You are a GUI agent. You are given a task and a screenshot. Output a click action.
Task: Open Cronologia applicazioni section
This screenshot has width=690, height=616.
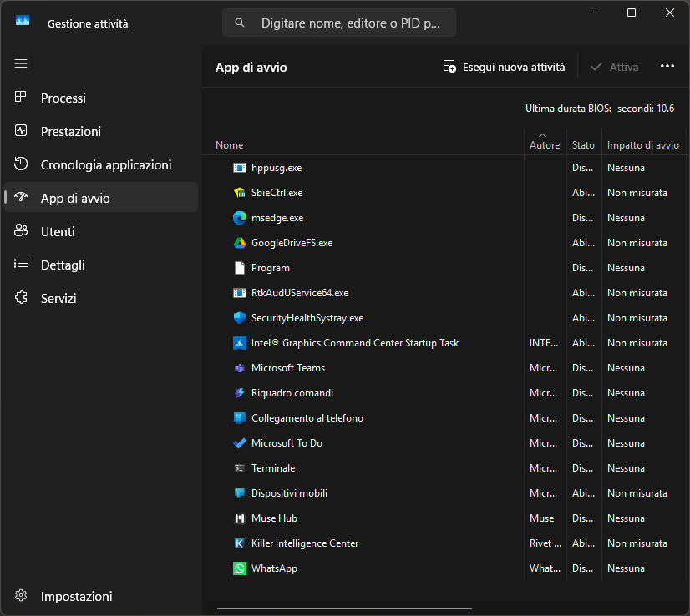tap(101, 164)
